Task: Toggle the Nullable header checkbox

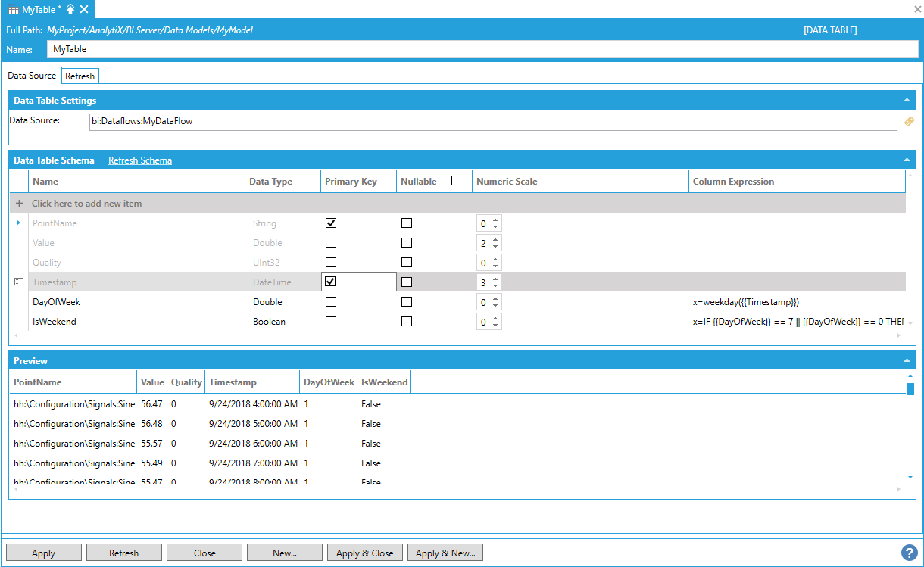Action: point(447,181)
